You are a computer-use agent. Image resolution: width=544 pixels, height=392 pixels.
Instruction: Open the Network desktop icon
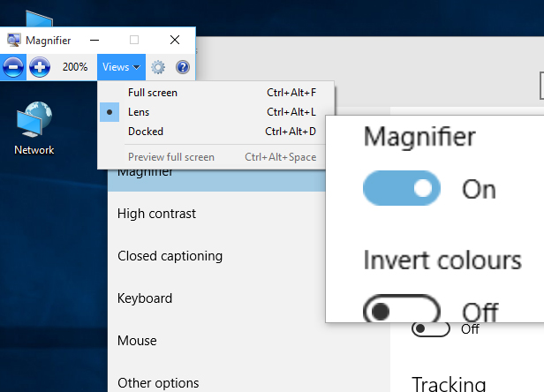tap(34, 128)
